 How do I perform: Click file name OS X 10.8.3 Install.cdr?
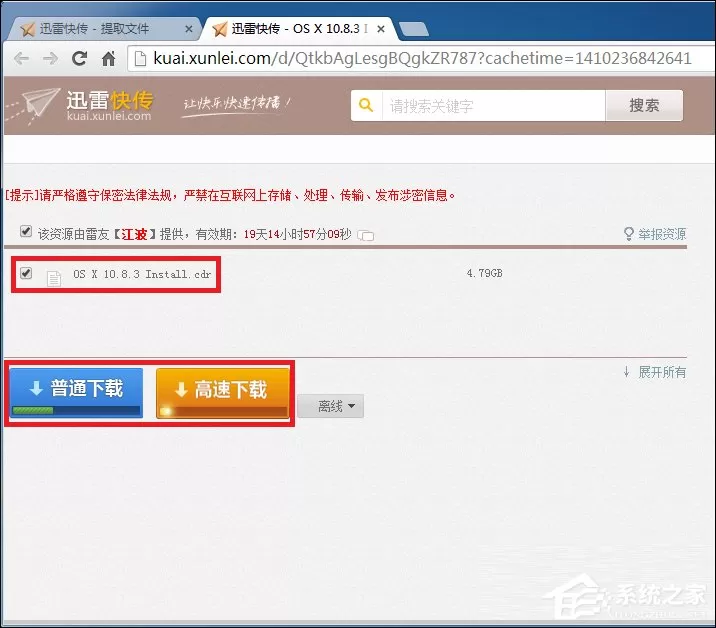142,274
